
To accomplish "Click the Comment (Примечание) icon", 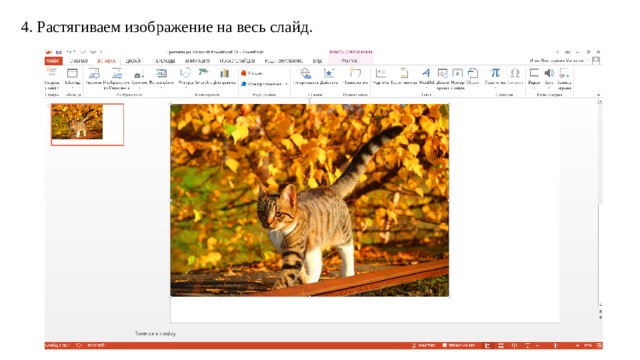I will [356, 73].
